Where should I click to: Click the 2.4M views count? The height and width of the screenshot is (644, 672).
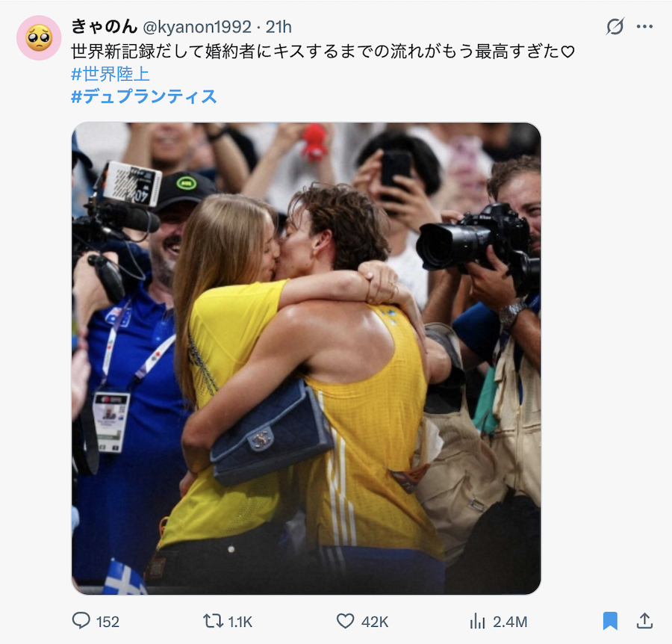click(509, 622)
